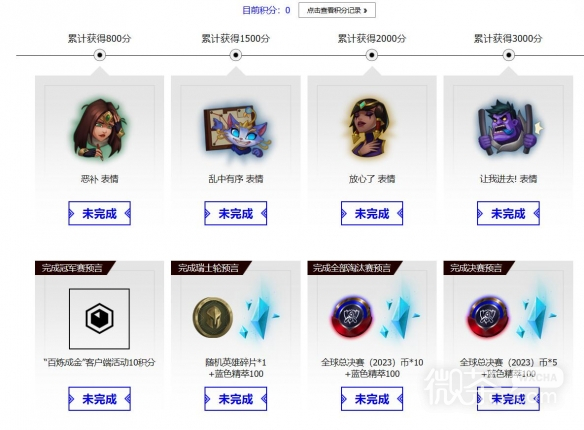Select the 累计获得800分 milestone marker

[99, 55]
